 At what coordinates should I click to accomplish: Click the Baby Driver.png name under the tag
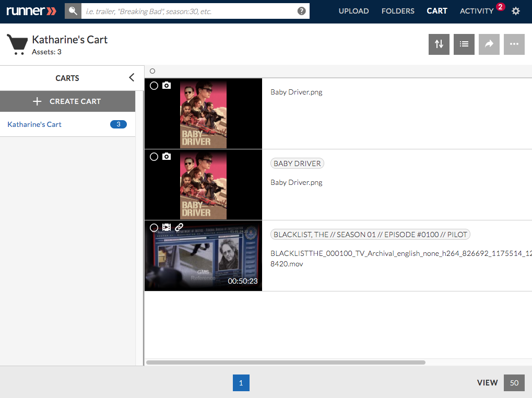[x=296, y=182]
